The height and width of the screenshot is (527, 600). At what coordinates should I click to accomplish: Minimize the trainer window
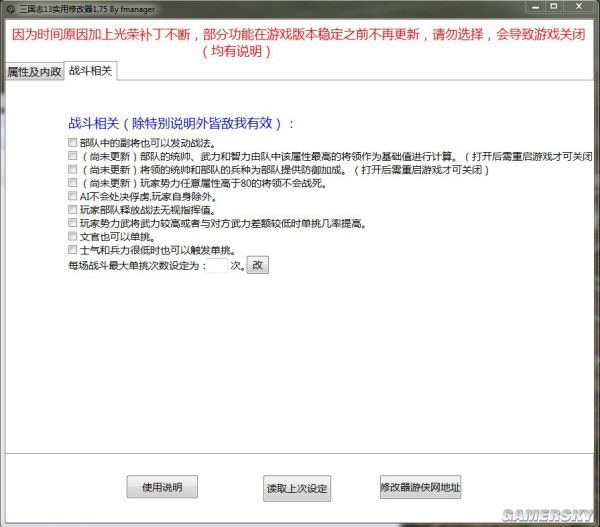(536, 7)
